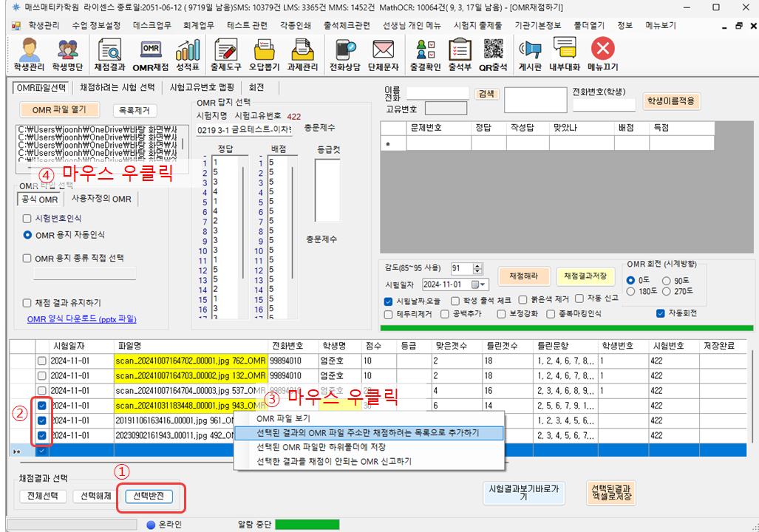
Task: Toggle the 자동회전 checkbox
Action: 661,313
